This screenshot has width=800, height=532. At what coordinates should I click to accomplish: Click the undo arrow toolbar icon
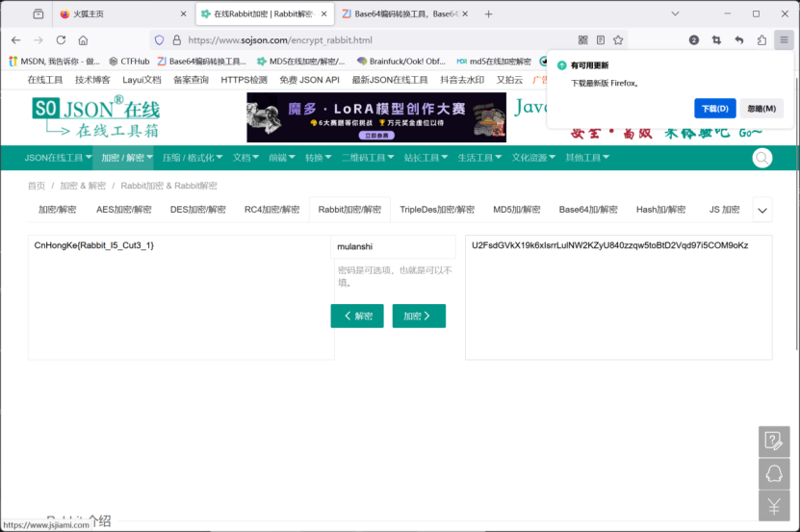click(738, 40)
